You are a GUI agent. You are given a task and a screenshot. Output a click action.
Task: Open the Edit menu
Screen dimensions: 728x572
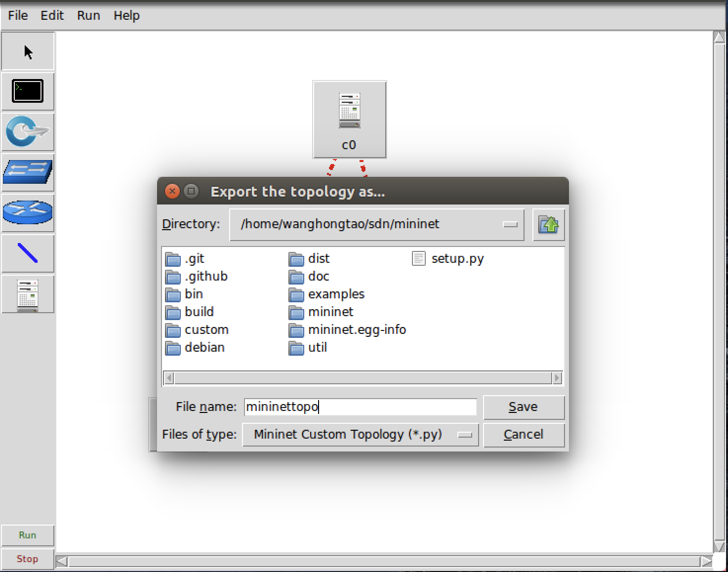click(x=52, y=15)
